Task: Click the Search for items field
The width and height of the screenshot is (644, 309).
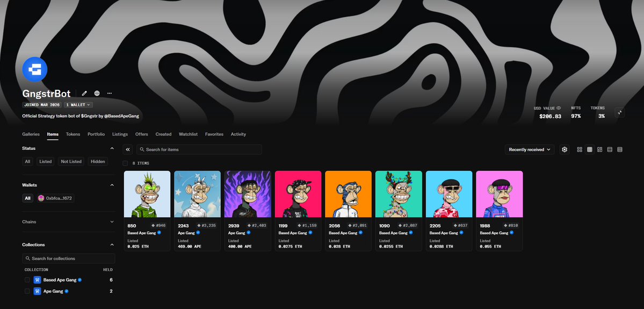Action: click(x=199, y=149)
